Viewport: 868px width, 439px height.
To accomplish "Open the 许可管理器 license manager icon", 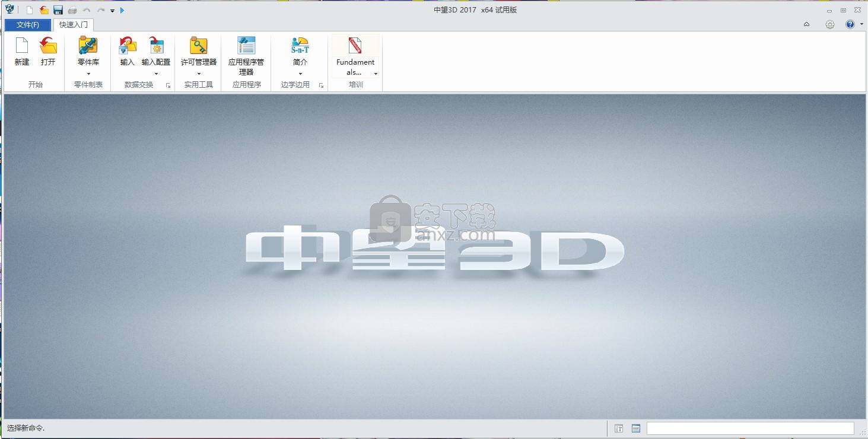I will click(199, 45).
